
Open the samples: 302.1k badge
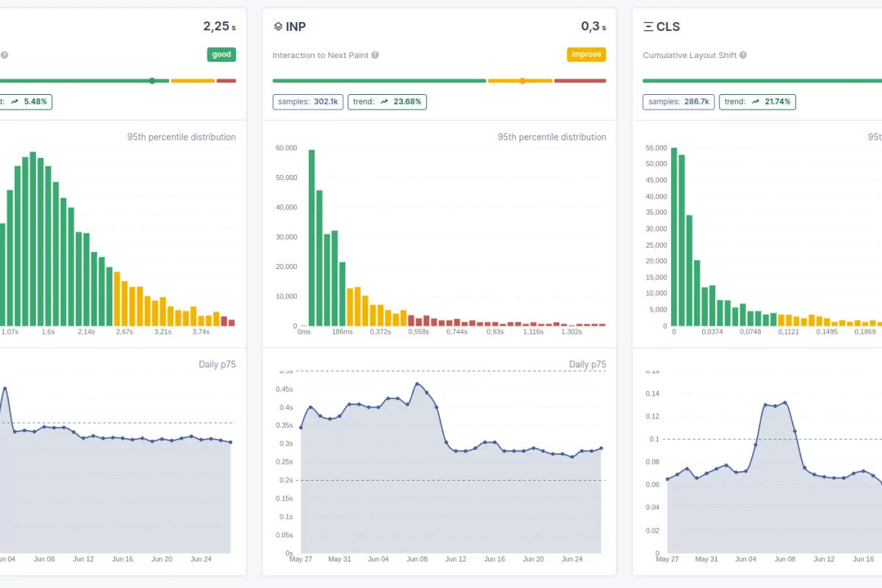tap(307, 101)
